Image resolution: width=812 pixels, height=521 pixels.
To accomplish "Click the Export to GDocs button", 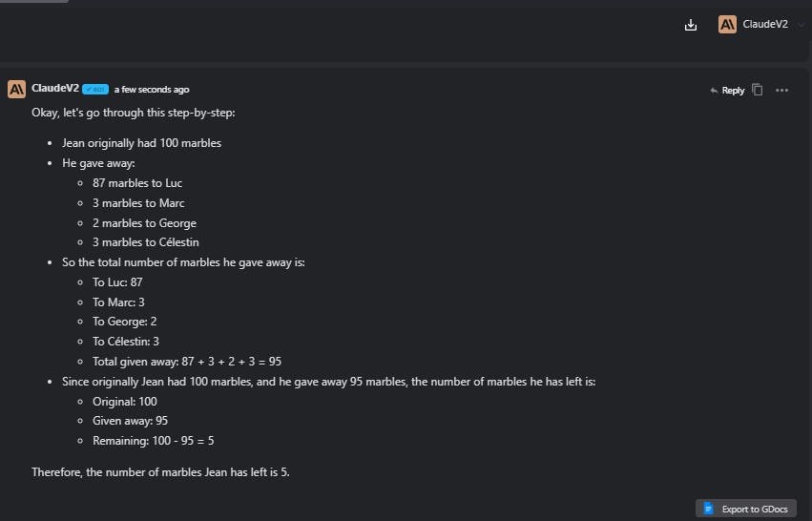I will pos(746,509).
